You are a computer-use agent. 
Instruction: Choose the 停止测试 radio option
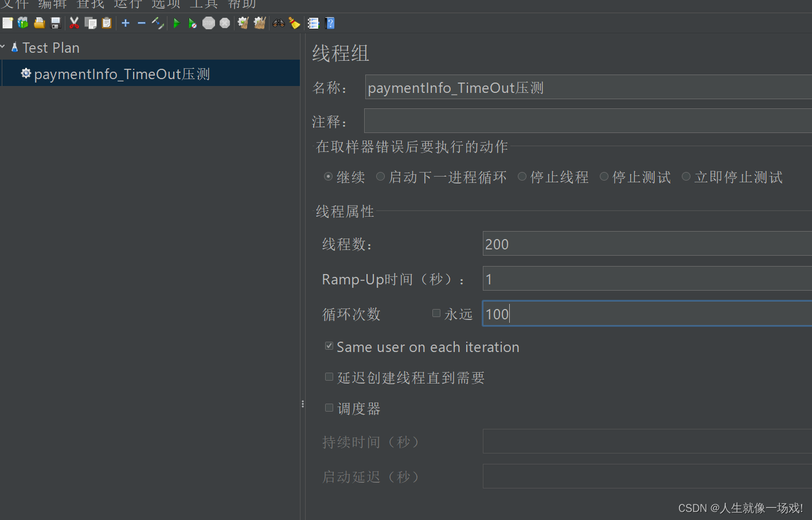604,177
